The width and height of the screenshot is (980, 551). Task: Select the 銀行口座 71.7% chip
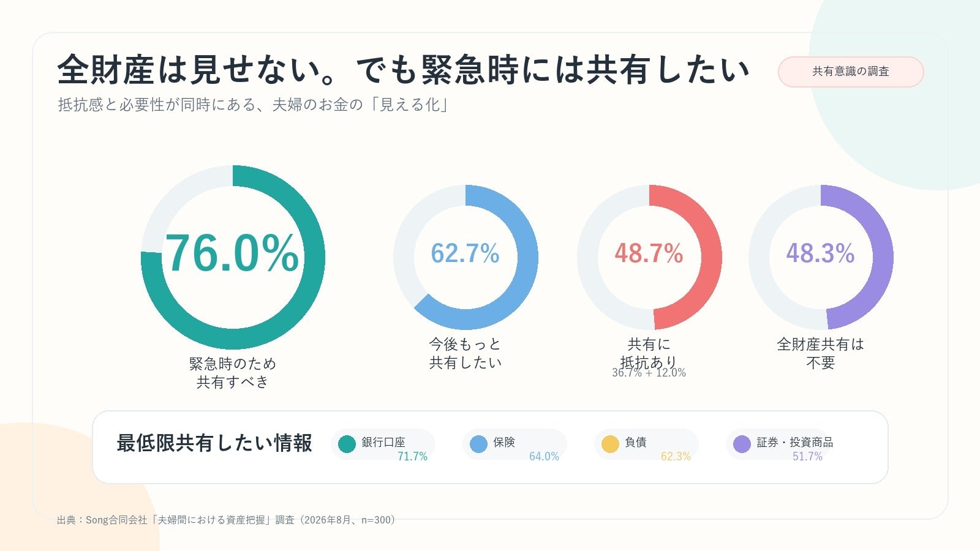(383, 444)
